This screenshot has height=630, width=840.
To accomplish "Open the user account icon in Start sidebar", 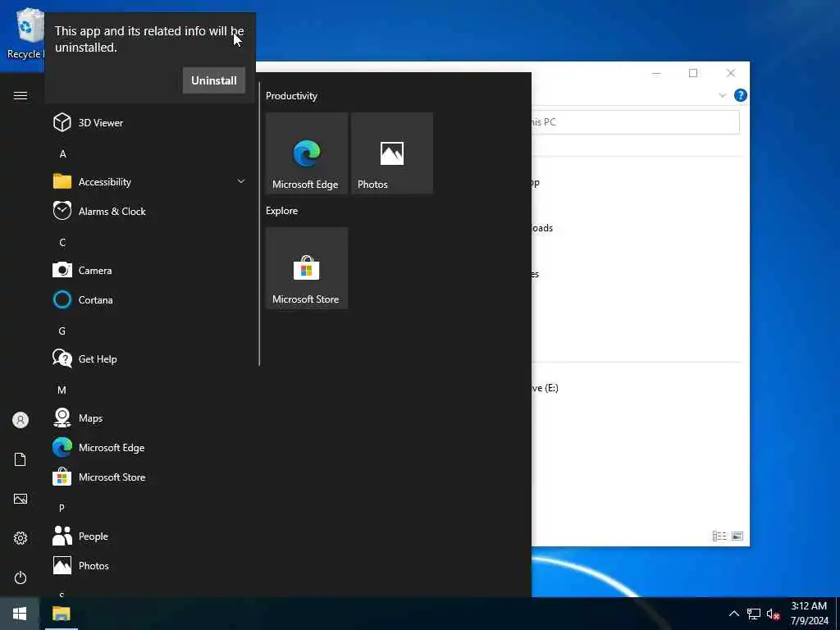I will pyautogui.click(x=21, y=420).
